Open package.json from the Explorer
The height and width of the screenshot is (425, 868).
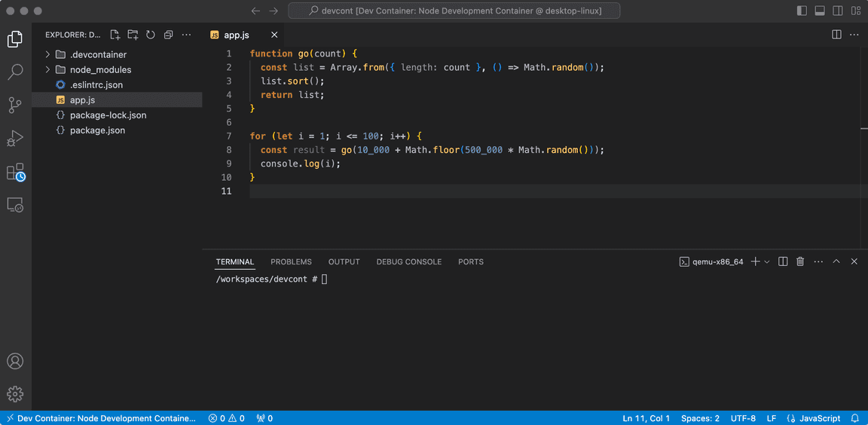tap(97, 130)
